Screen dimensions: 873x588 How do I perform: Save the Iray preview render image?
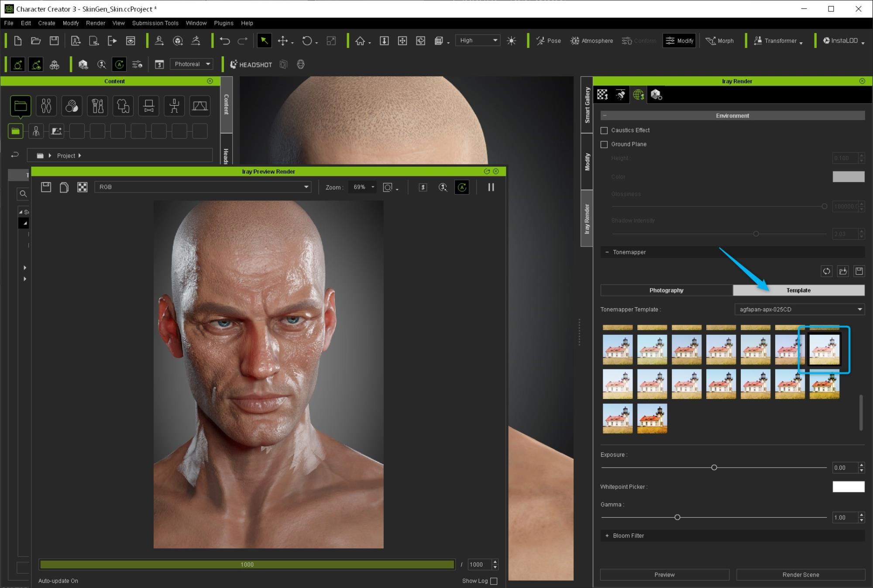click(x=46, y=187)
